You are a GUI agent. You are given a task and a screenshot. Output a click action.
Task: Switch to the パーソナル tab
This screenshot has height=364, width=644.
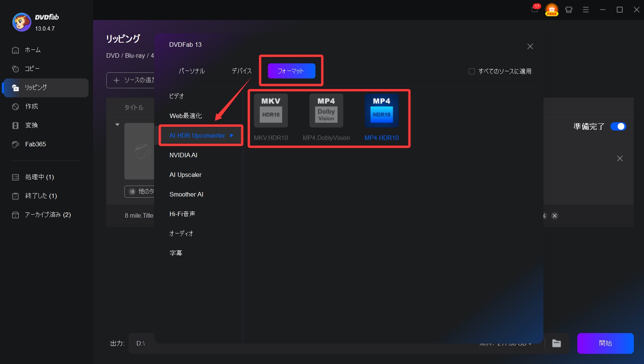point(192,71)
